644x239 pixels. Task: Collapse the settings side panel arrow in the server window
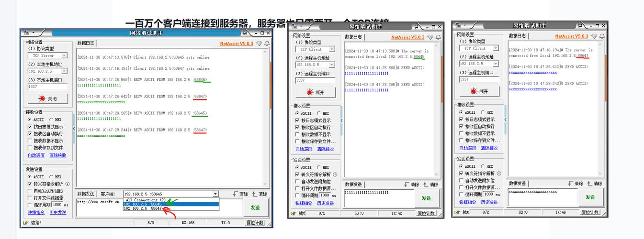pos(74,128)
